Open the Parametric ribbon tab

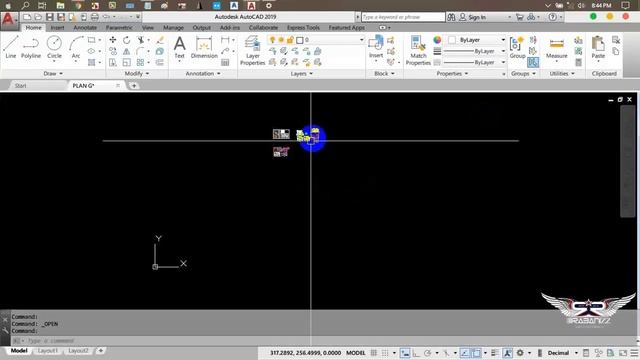pyautogui.click(x=119, y=27)
